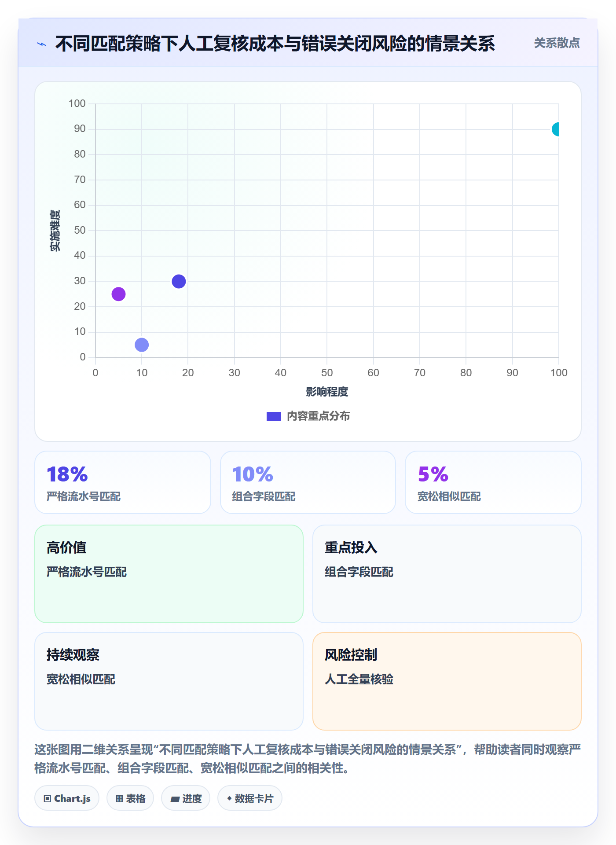The width and height of the screenshot is (616, 845).
Task: Click 严格流水号匹配 text in 高价值 card
Action: (87, 572)
